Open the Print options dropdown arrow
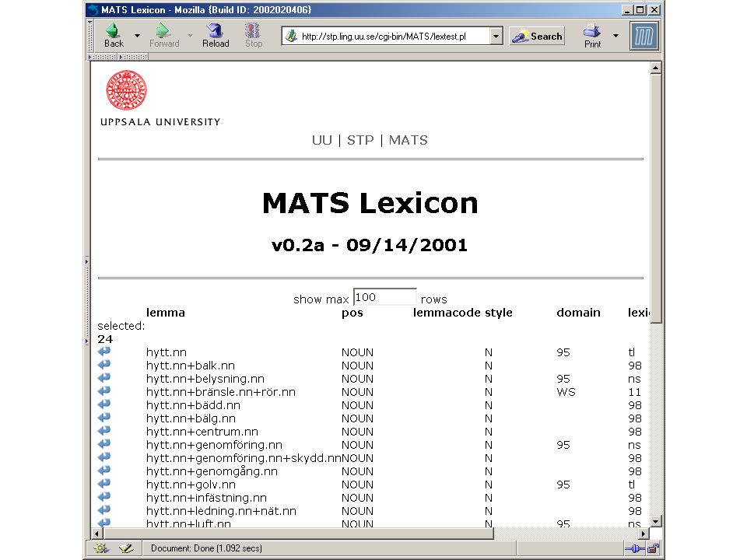 pyautogui.click(x=615, y=36)
